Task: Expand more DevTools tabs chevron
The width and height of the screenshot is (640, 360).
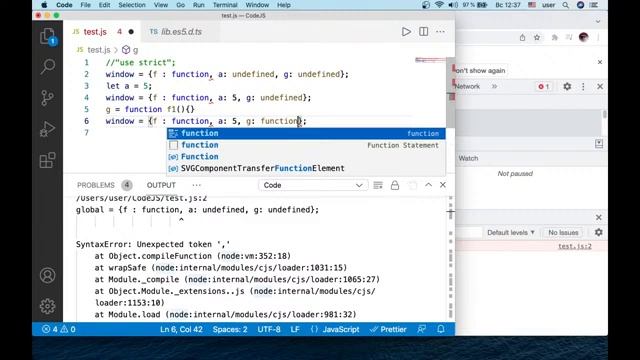Action: tap(494, 87)
